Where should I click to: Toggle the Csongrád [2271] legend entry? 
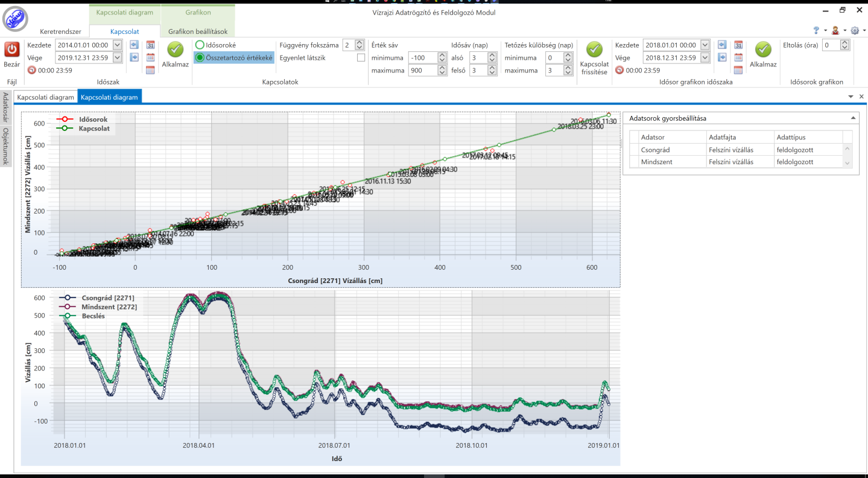(97, 298)
